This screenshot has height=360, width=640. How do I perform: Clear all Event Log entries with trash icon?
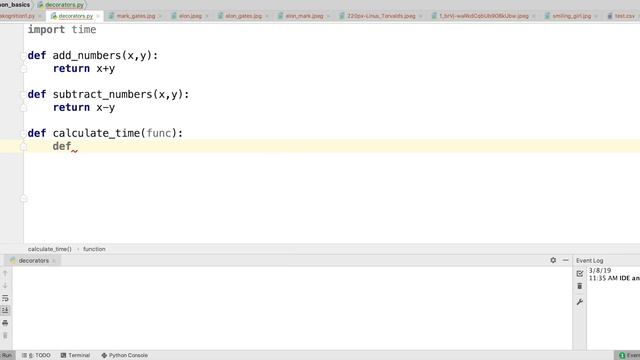tap(580, 286)
